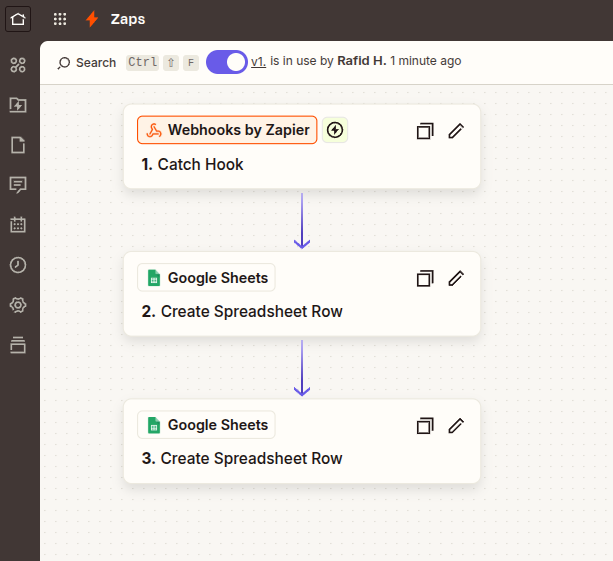Click the Google Sheets icon in step 3
The height and width of the screenshot is (561, 613).
(x=154, y=425)
